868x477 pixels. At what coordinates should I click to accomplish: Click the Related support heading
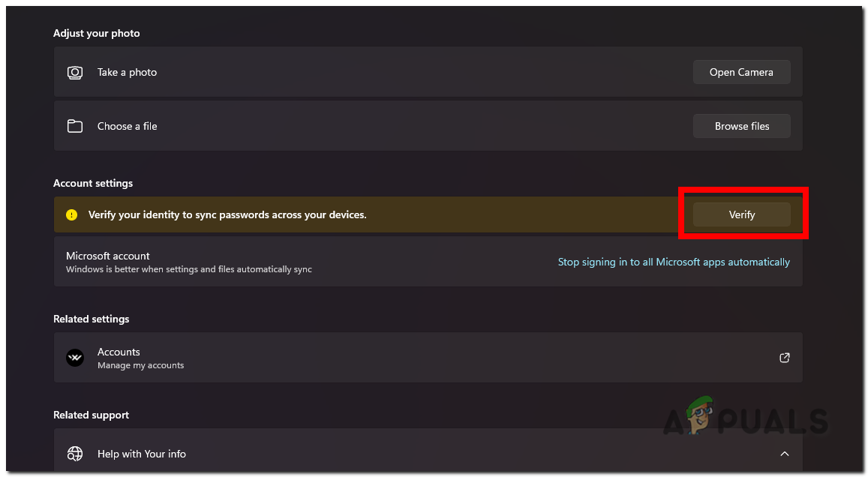91,415
